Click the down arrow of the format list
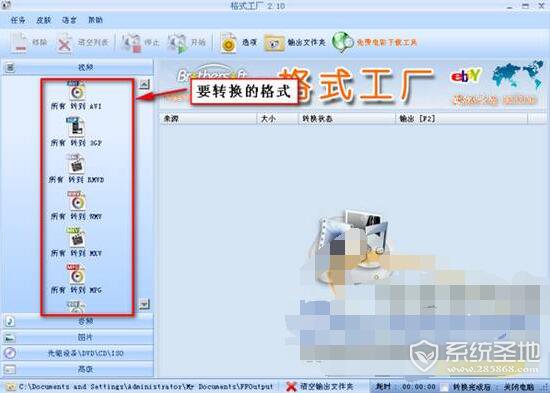The height and width of the screenshot is (393, 550). [x=144, y=304]
